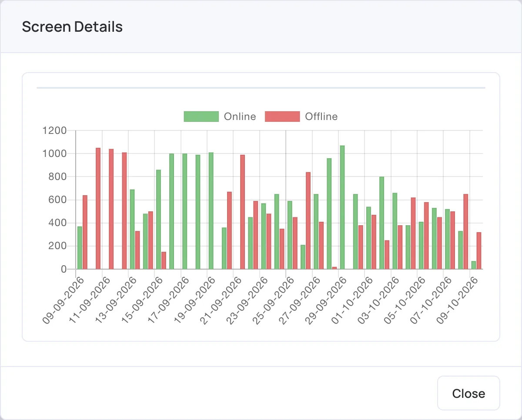Click the 'Offline' legend label
522x420 pixels.
[321, 117]
